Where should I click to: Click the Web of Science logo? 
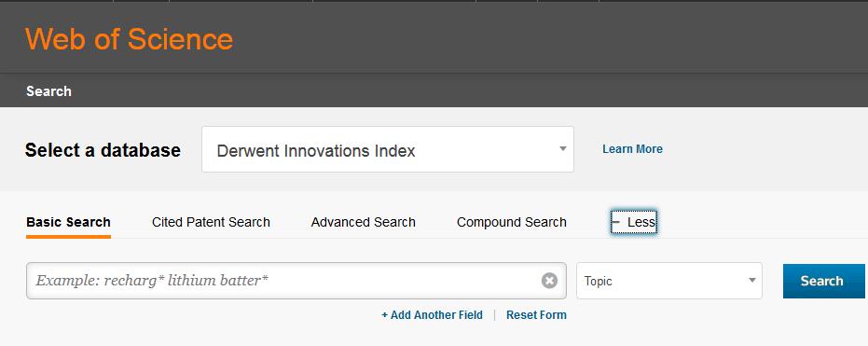pos(129,39)
